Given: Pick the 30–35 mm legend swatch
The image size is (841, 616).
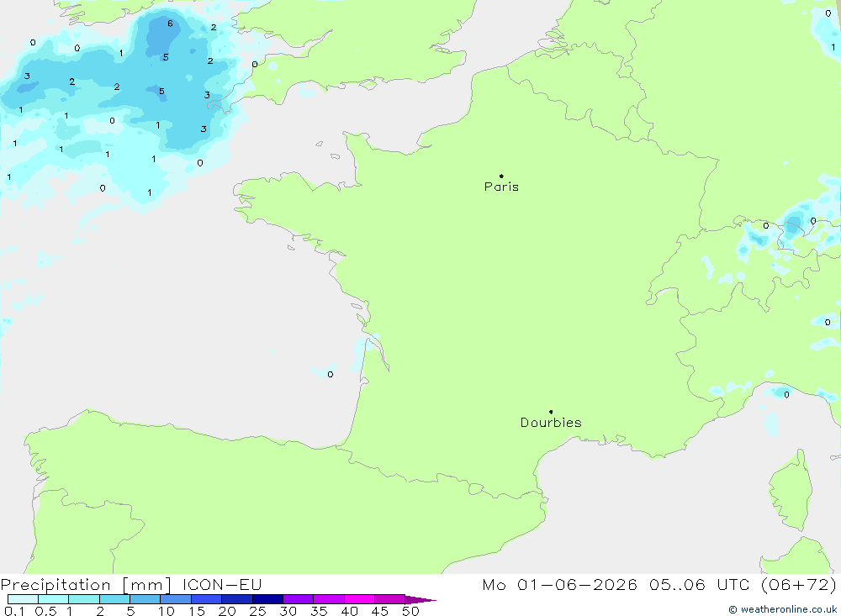Looking at the screenshot, I should [299, 599].
